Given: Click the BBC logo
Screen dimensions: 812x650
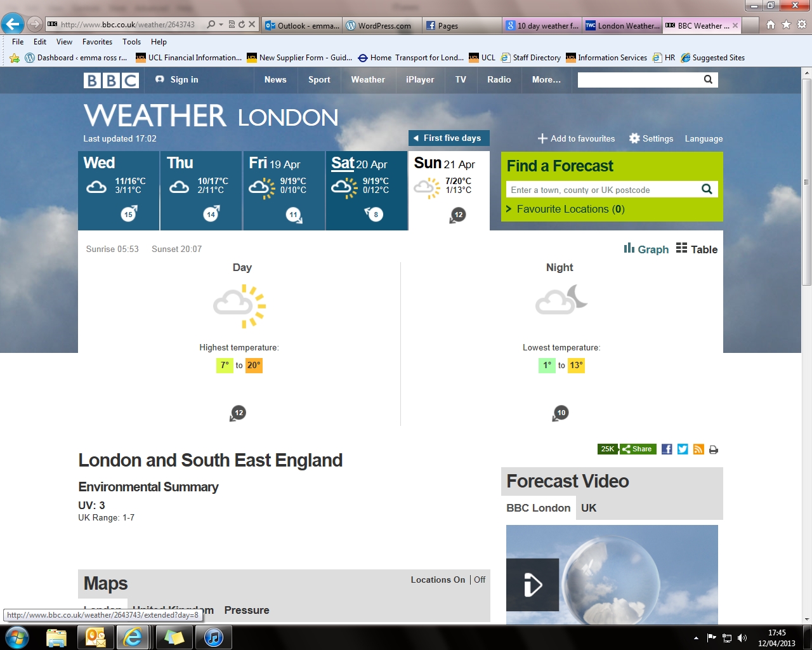Looking at the screenshot, I should click(111, 80).
